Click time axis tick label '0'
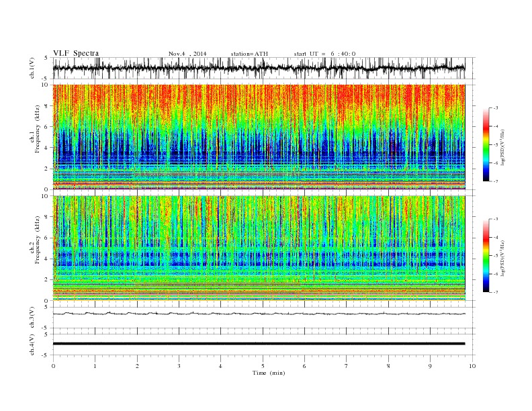 click(x=53, y=366)
